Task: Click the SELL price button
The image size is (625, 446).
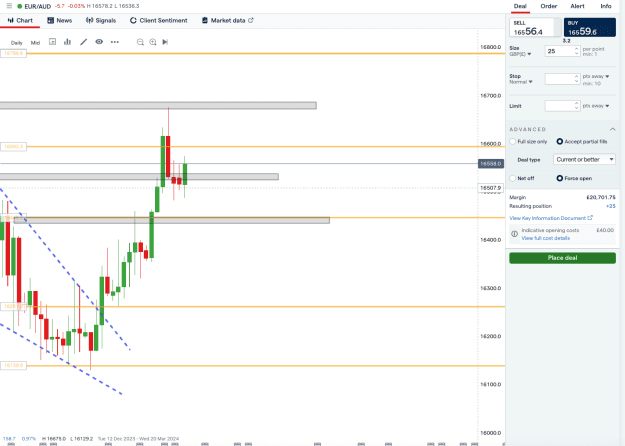Action: tap(535, 28)
